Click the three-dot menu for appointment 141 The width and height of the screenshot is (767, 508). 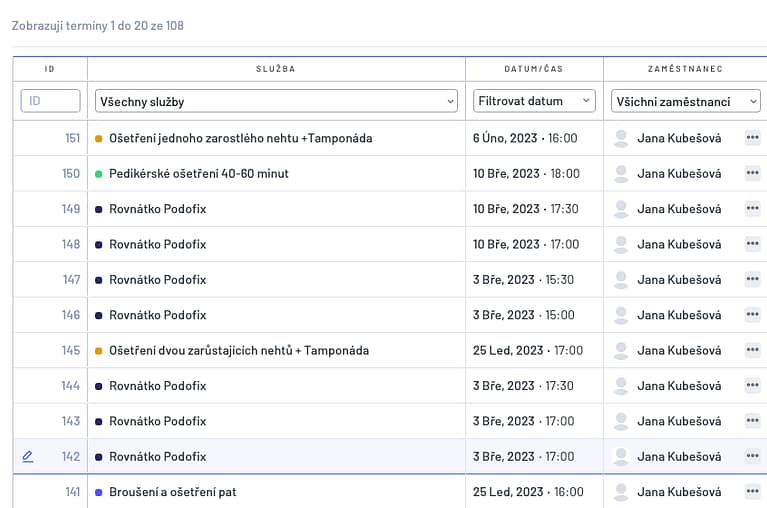coord(752,491)
